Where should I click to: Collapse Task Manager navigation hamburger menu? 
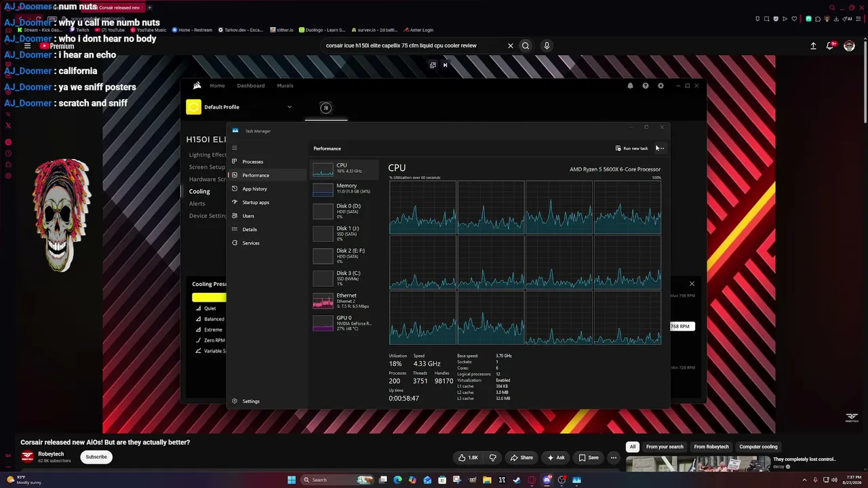coord(235,148)
